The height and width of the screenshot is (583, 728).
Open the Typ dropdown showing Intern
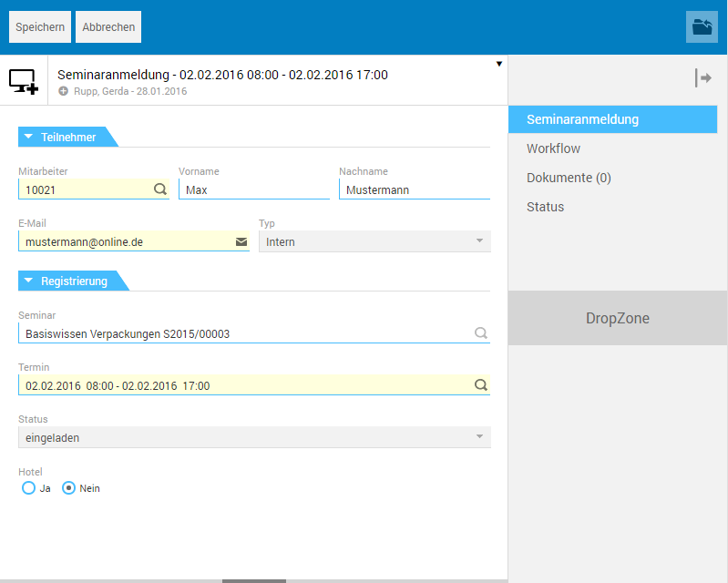[x=374, y=241]
